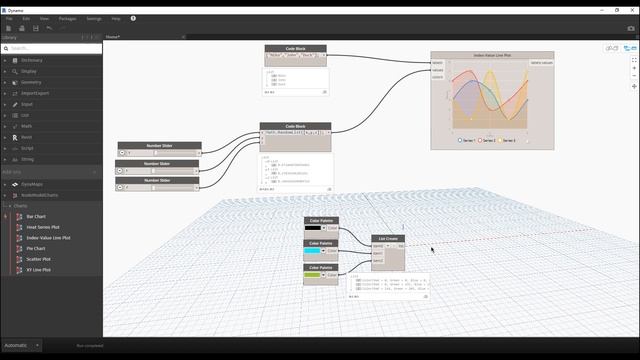Click the Add-ons plus icon
This screenshot has height=360, width=640.
[x=95, y=172]
